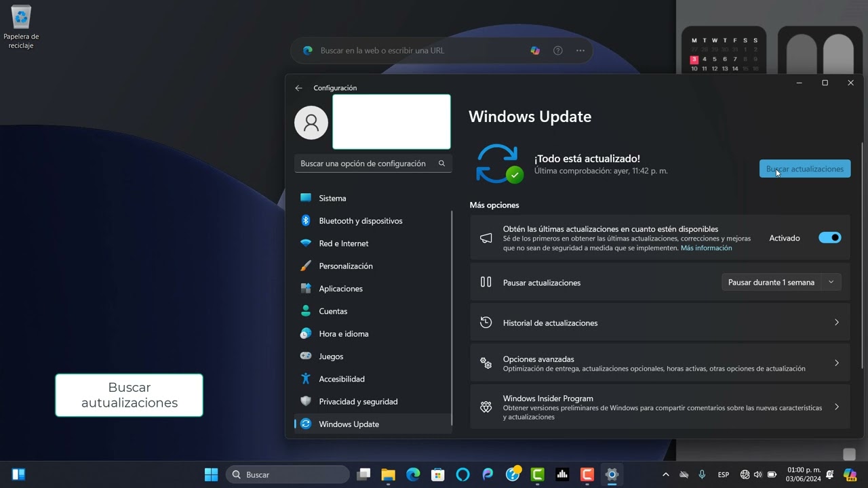The image size is (868, 488).
Task: Open Microsoft Store from the taskbar
Action: [438, 474]
